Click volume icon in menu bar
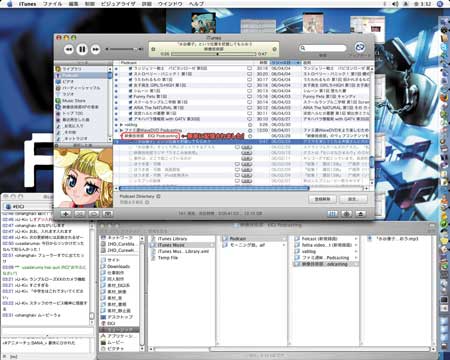 395,4
